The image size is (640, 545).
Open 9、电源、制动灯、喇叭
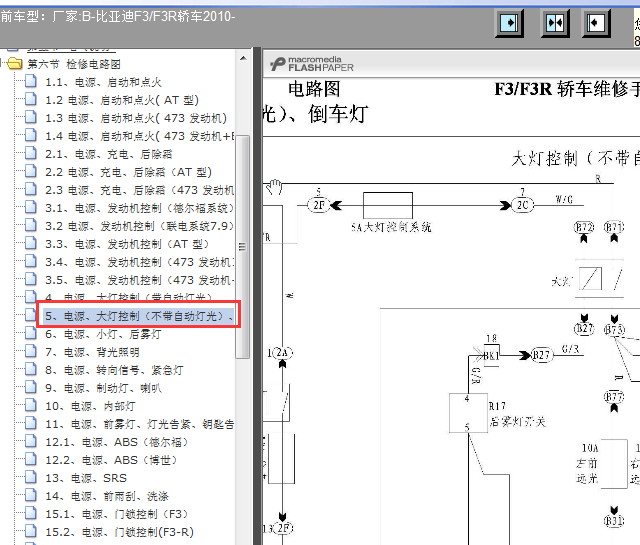pos(103,388)
